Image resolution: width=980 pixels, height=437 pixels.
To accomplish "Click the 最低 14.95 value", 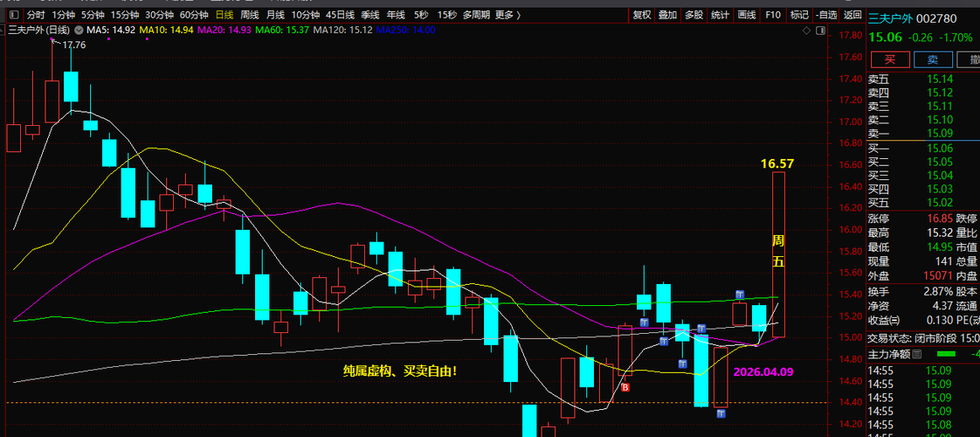I will coord(940,247).
